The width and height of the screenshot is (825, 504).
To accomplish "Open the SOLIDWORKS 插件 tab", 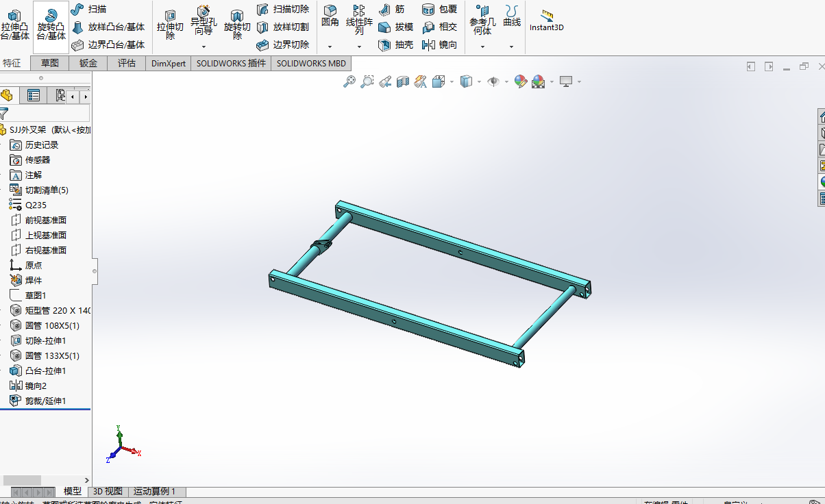I will [231, 63].
